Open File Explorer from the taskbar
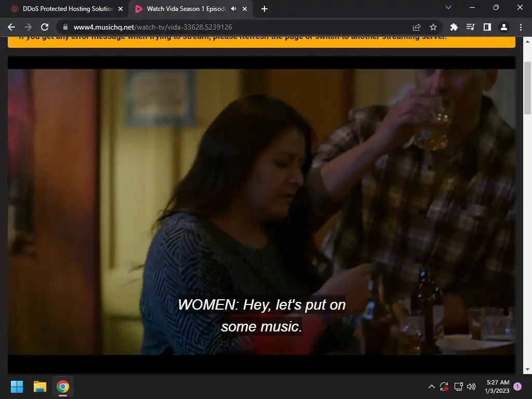 click(x=39, y=387)
